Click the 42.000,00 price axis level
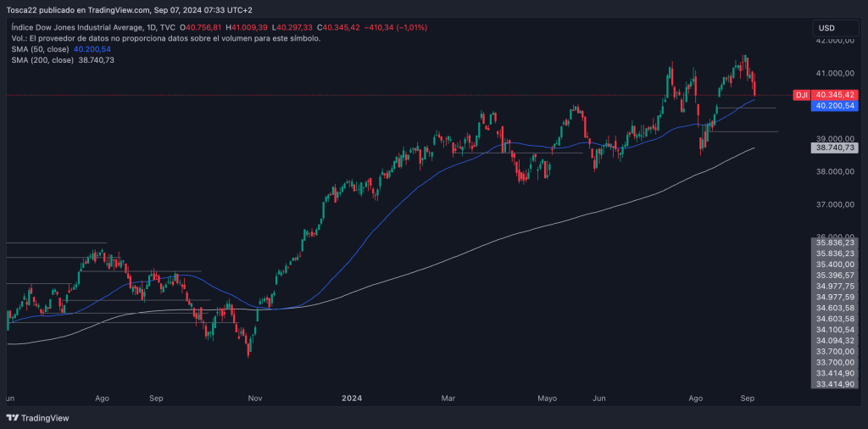This screenshot has height=429, width=868. [x=836, y=41]
